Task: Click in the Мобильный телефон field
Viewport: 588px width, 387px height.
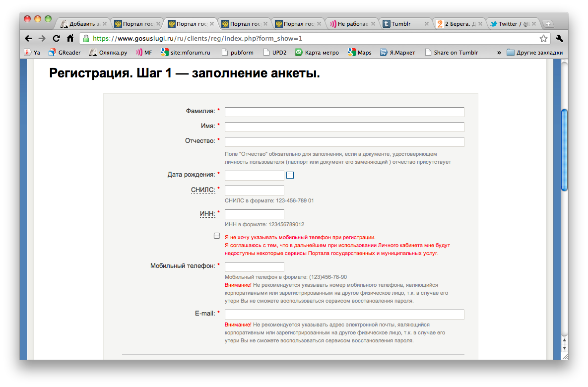Action: pyautogui.click(x=254, y=266)
